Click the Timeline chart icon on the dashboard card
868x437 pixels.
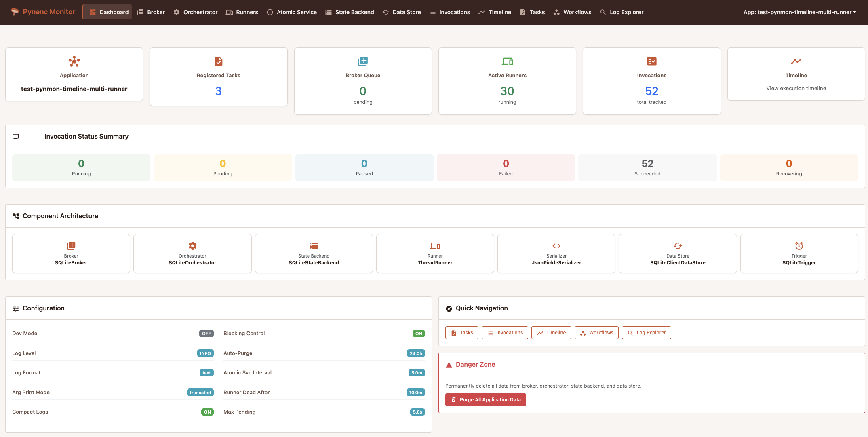coord(795,61)
